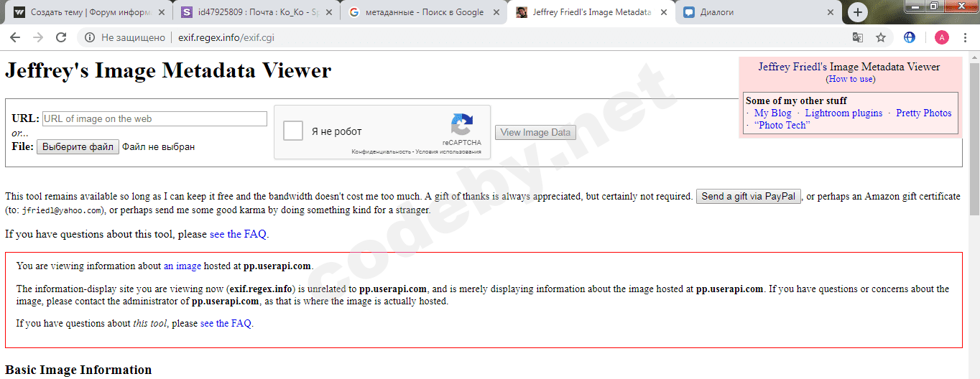Click the translate page icon
Screen dimensions: 980x379
coord(857,37)
